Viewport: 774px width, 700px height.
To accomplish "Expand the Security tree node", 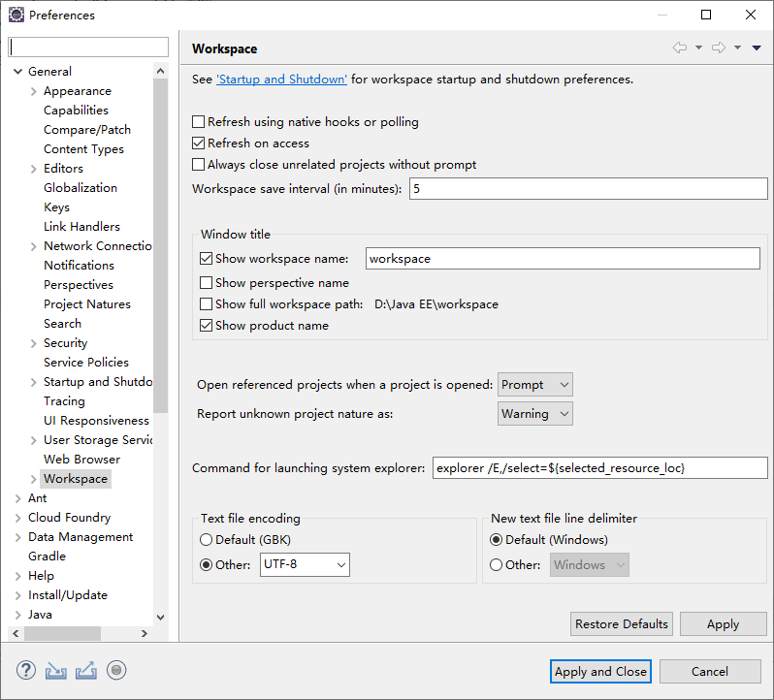I will 34,343.
